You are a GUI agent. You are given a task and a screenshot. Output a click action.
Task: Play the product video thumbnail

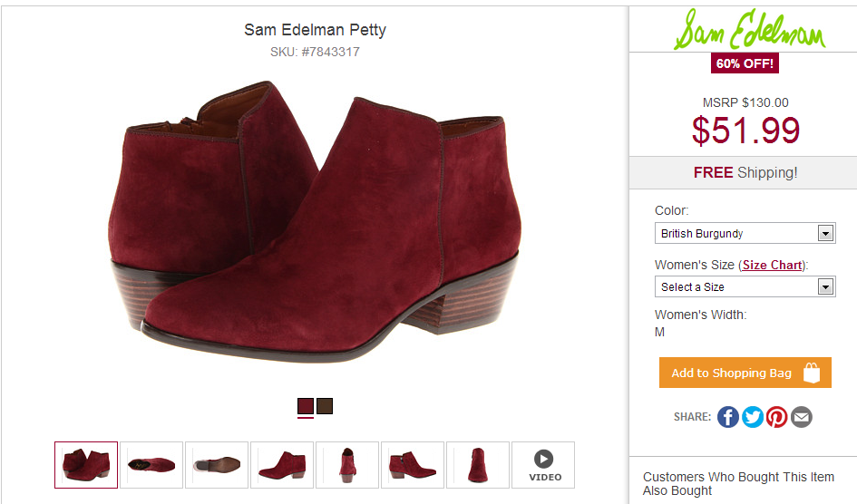(543, 465)
